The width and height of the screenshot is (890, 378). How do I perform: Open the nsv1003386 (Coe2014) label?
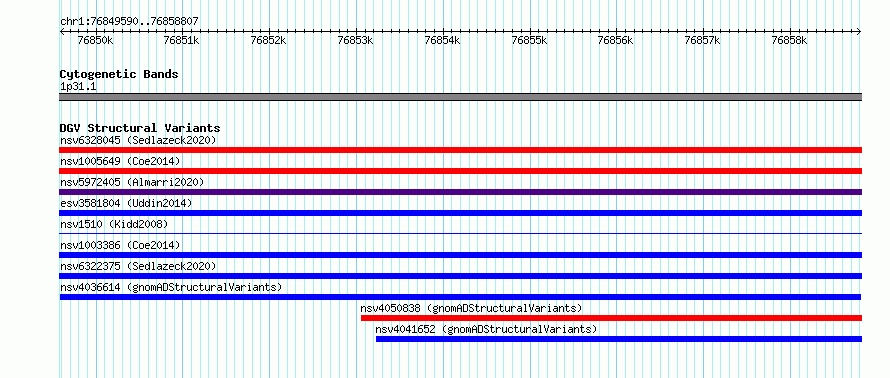pos(120,245)
